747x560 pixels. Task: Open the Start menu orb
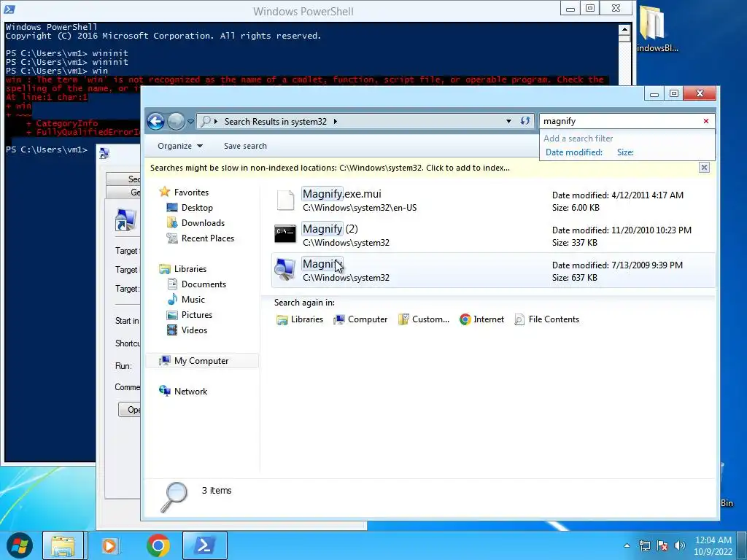coord(19,545)
